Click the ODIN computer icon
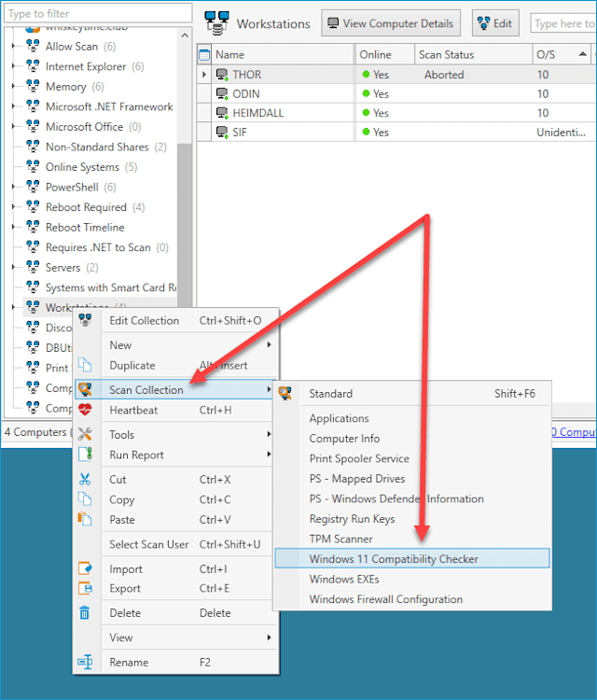Viewport: 597px width, 700px height. point(222,93)
